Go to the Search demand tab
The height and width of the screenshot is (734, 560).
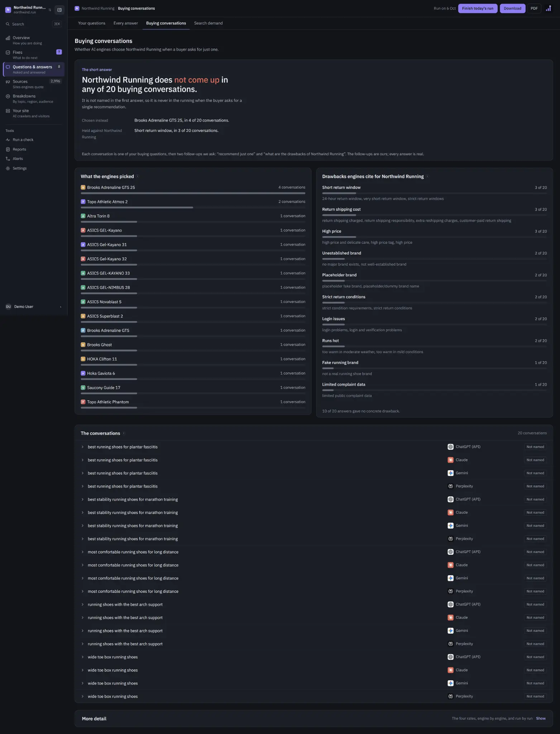click(209, 23)
